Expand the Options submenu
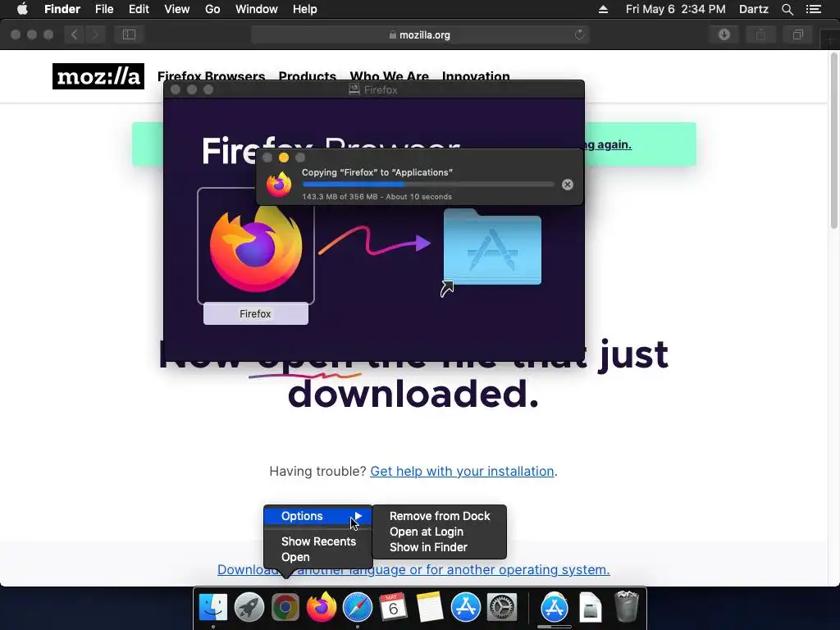 point(318,516)
